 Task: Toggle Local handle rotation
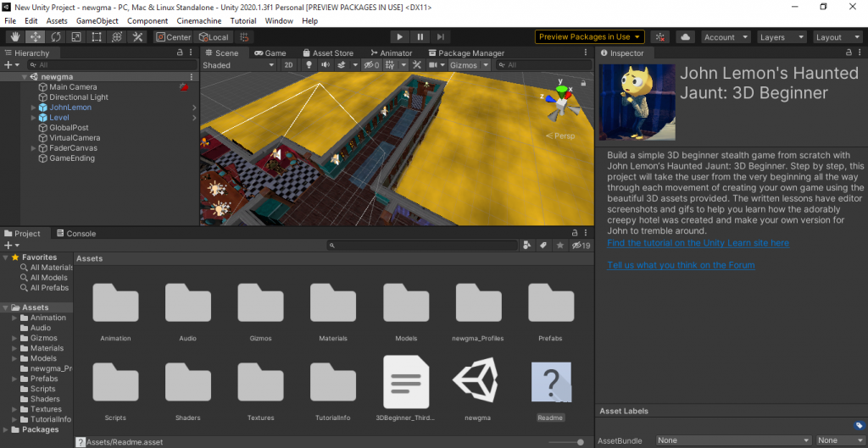214,37
